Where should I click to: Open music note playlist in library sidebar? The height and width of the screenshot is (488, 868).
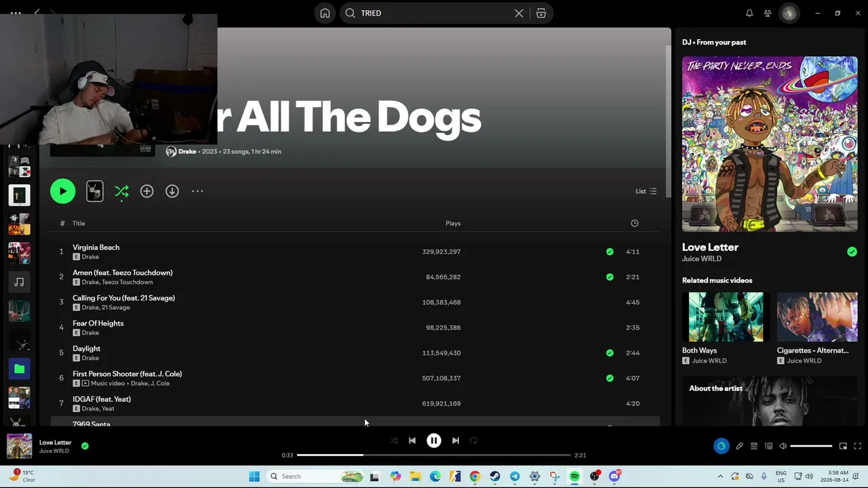(x=19, y=282)
